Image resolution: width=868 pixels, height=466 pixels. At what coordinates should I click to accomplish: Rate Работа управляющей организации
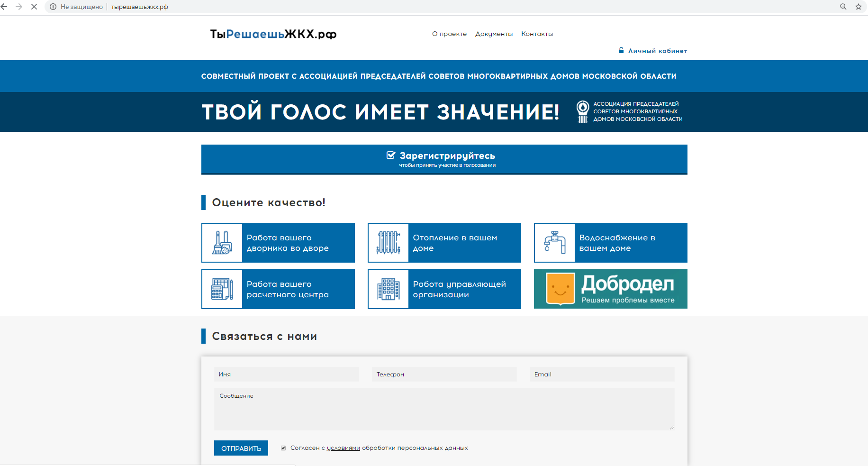click(x=444, y=289)
